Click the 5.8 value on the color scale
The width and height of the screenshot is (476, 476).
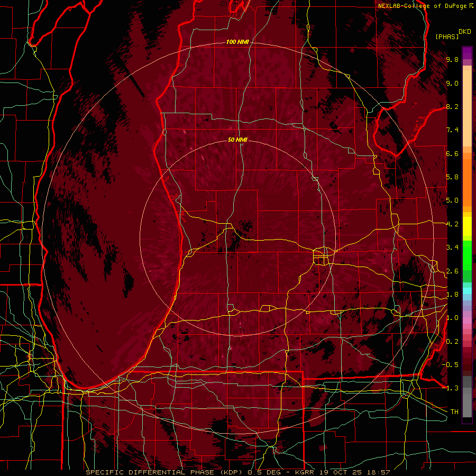(452, 177)
